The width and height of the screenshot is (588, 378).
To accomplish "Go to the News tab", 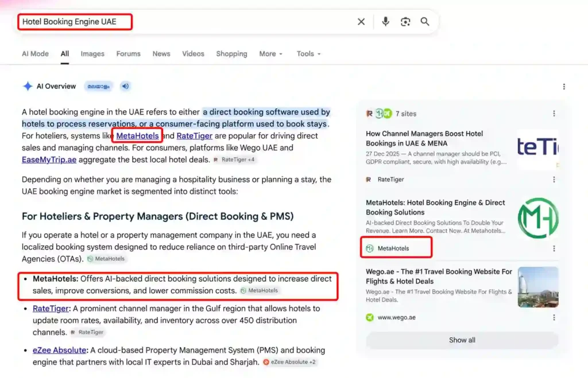I will click(161, 53).
